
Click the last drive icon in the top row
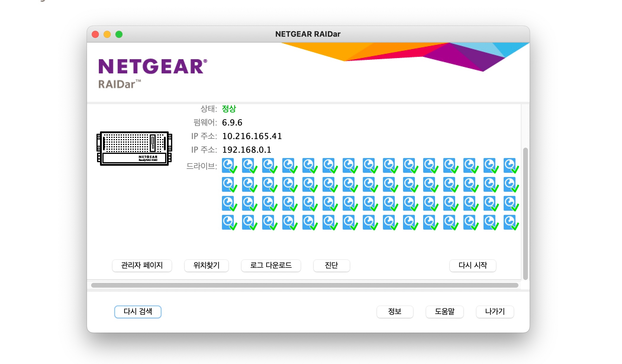click(511, 166)
